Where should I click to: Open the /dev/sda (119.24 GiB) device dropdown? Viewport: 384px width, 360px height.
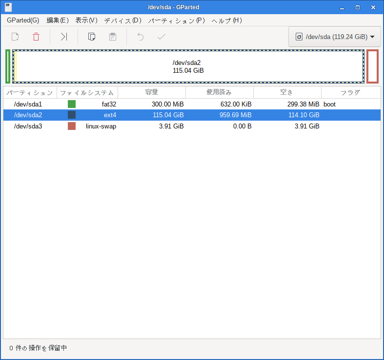coord(334,37)
